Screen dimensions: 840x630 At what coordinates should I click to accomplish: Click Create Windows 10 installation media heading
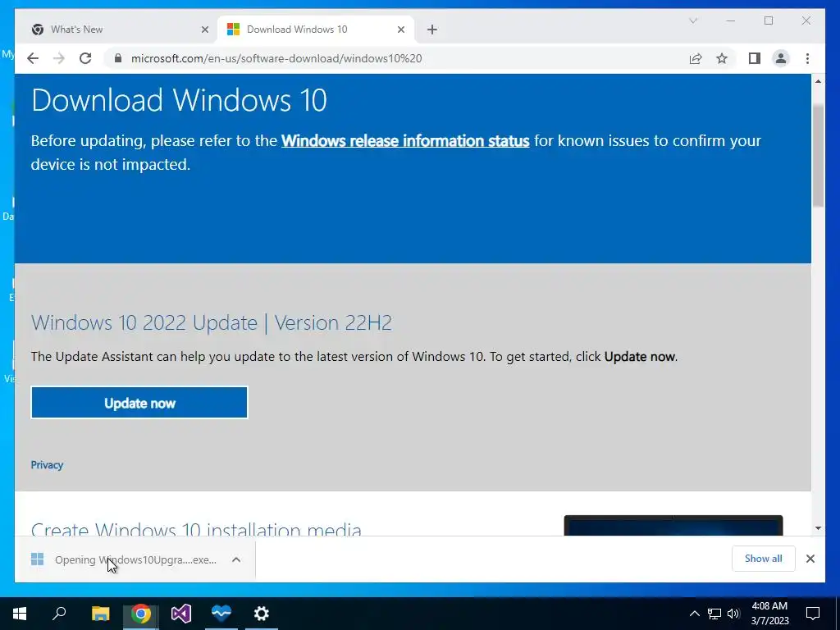click(x=196, y=528)
